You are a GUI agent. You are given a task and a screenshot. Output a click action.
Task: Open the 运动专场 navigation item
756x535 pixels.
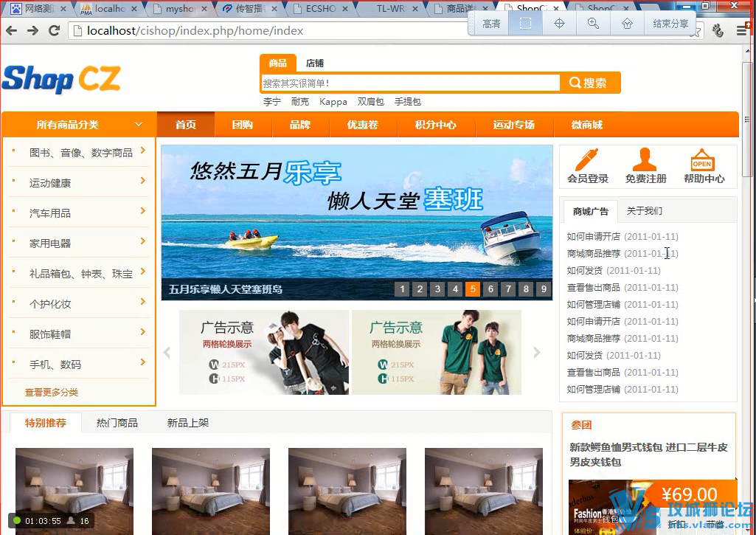click(514, 125)
